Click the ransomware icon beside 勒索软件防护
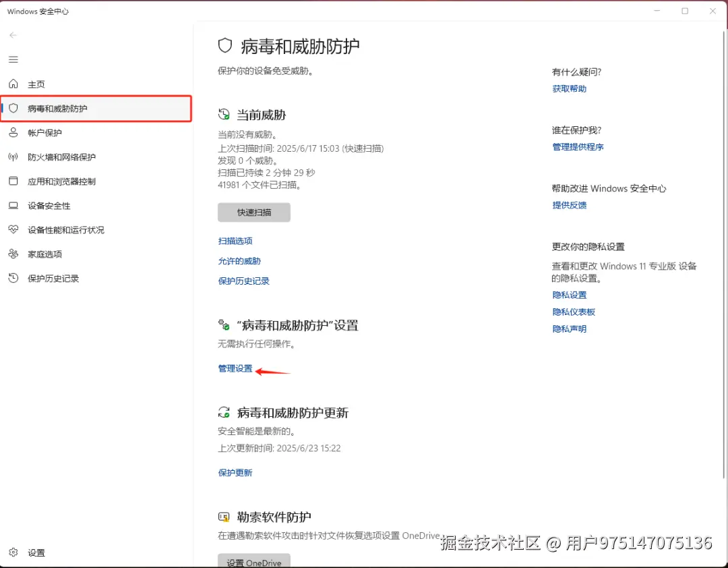 [x=224, y=517]
